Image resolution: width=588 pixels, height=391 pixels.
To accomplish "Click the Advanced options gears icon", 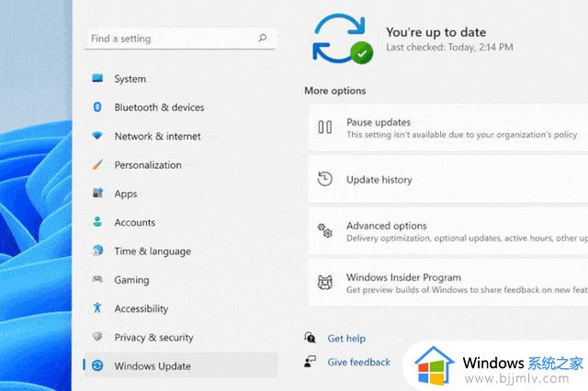I will coord(324,230).
